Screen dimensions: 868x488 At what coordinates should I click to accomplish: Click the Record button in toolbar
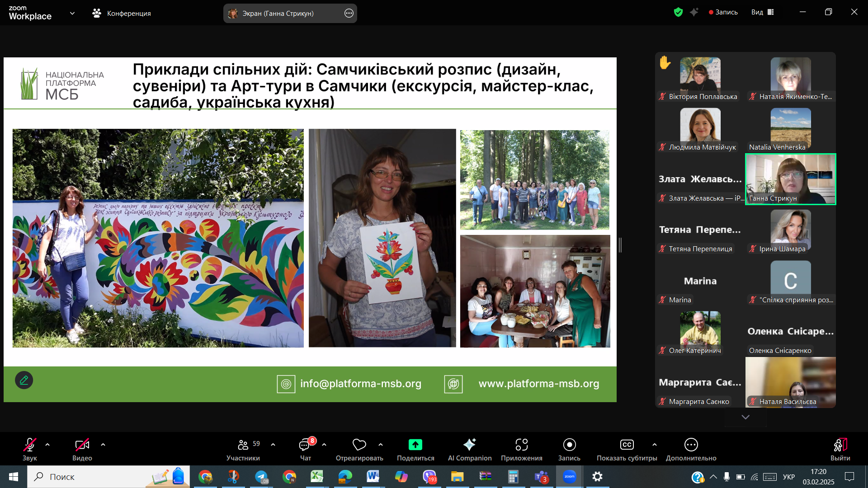pos(569,445)
